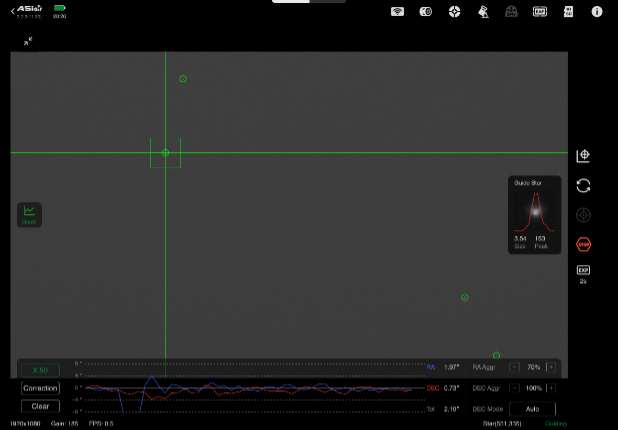Toggle the Graph panel visibility

click(x=29, y=214)
